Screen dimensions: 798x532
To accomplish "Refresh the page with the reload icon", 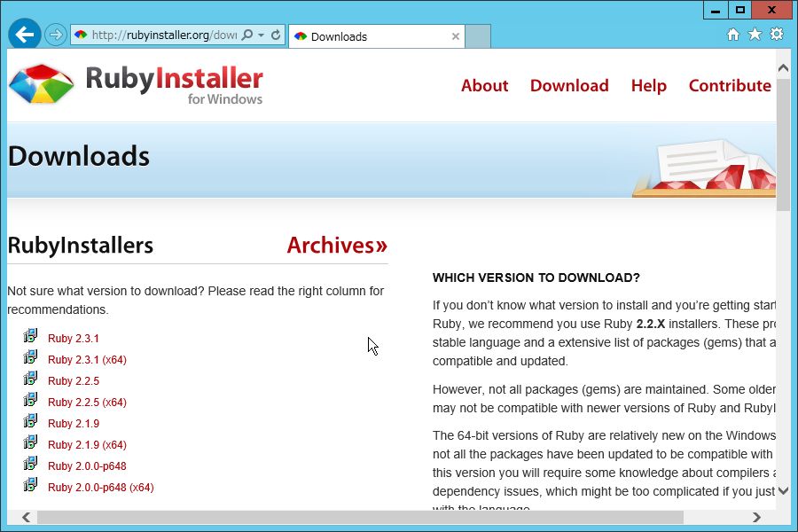I will click(276, 35).
